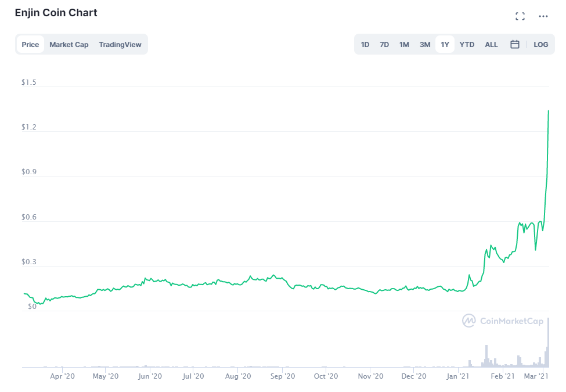Image resolution: width=566 pixels, height=392 pixels.
Task: Click the Jun '20 date label
Action: pyautogui.click(x=150, y=376)
